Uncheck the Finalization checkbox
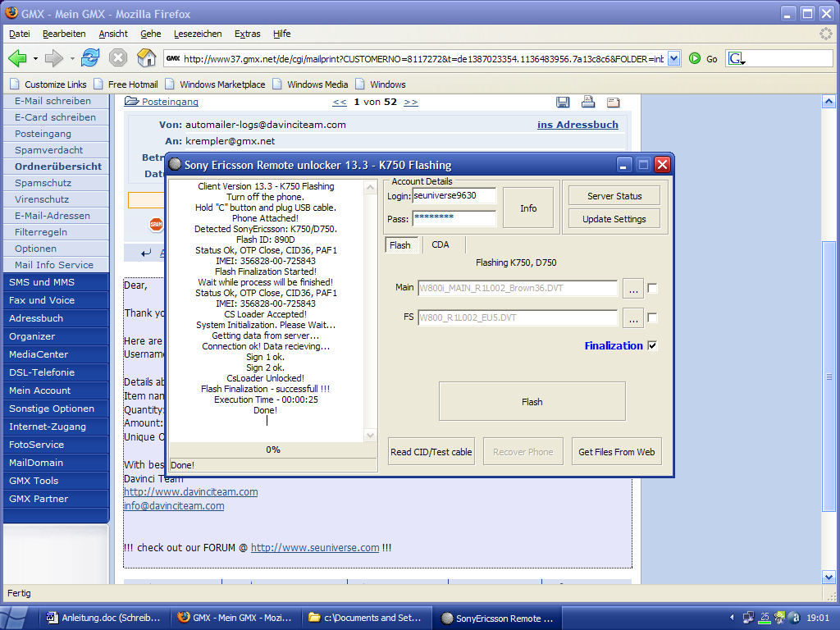This screenshot has width=840, height=630. 652,345
